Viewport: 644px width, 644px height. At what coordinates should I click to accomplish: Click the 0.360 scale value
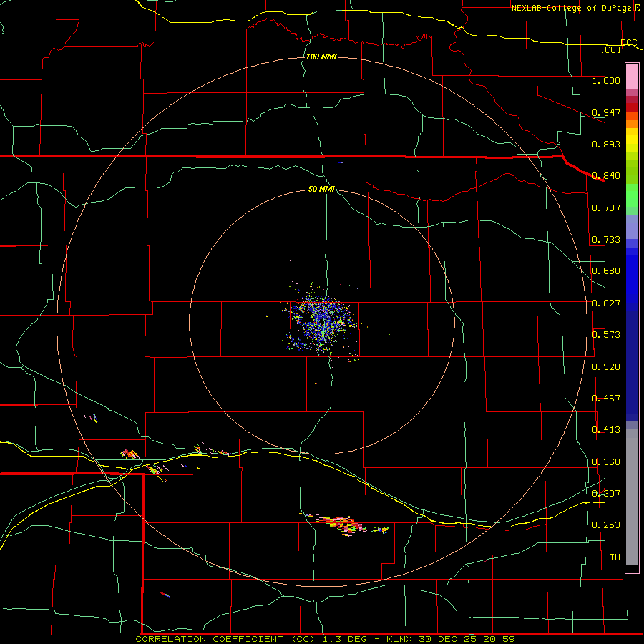click(606, 462)
